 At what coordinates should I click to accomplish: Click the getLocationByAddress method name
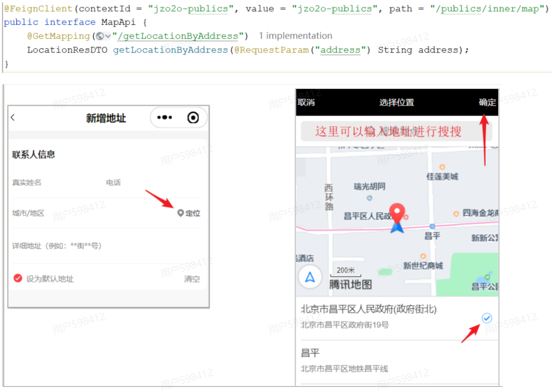(x=171, y=50)
